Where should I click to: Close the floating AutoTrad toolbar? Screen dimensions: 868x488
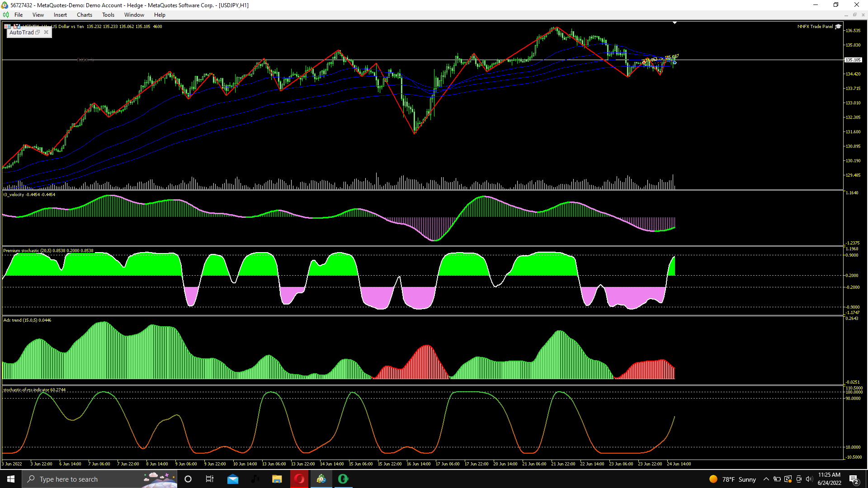pyautogui.click(x=46, y=33)
